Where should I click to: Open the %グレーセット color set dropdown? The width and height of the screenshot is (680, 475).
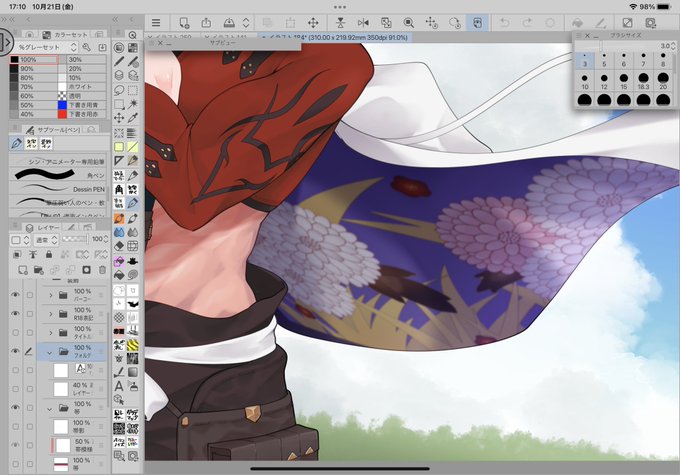tap(47, 47)
